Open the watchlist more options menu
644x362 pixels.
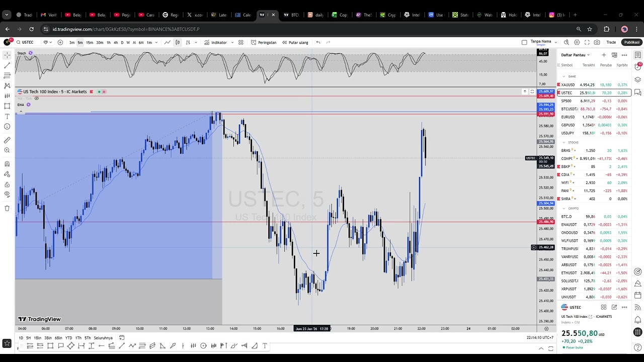point(624,55)
